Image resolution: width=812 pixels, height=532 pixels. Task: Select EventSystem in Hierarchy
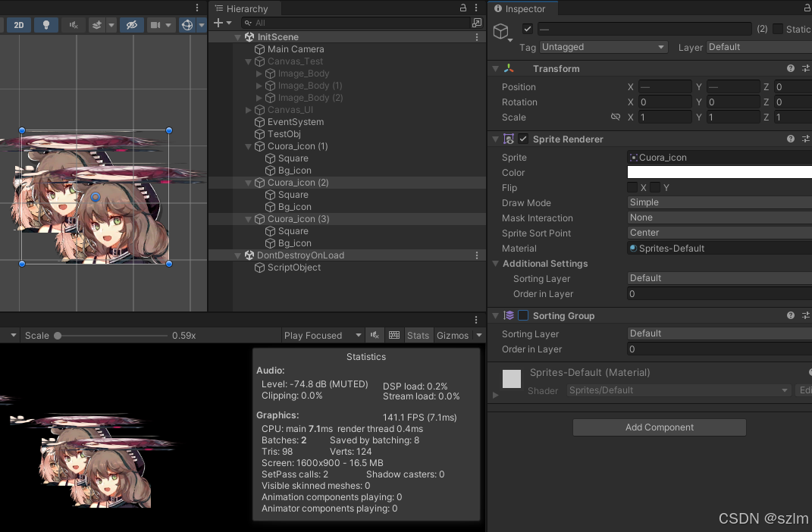click(296, 122)
